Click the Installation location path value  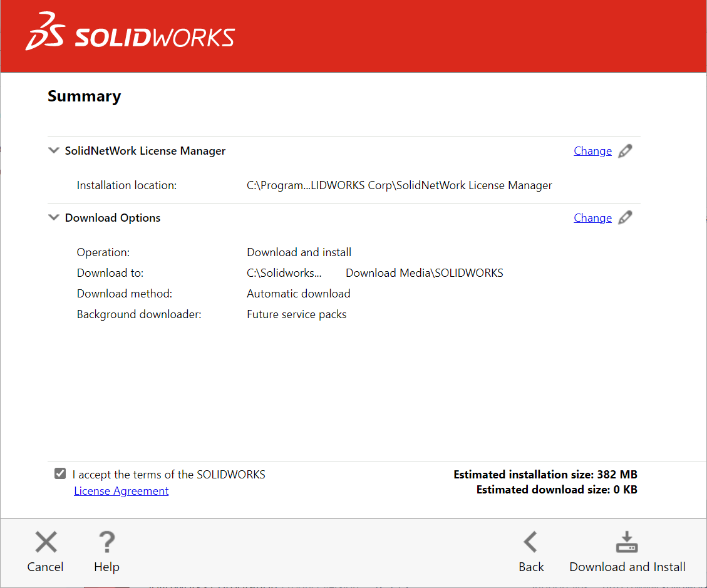click(399, 185)
